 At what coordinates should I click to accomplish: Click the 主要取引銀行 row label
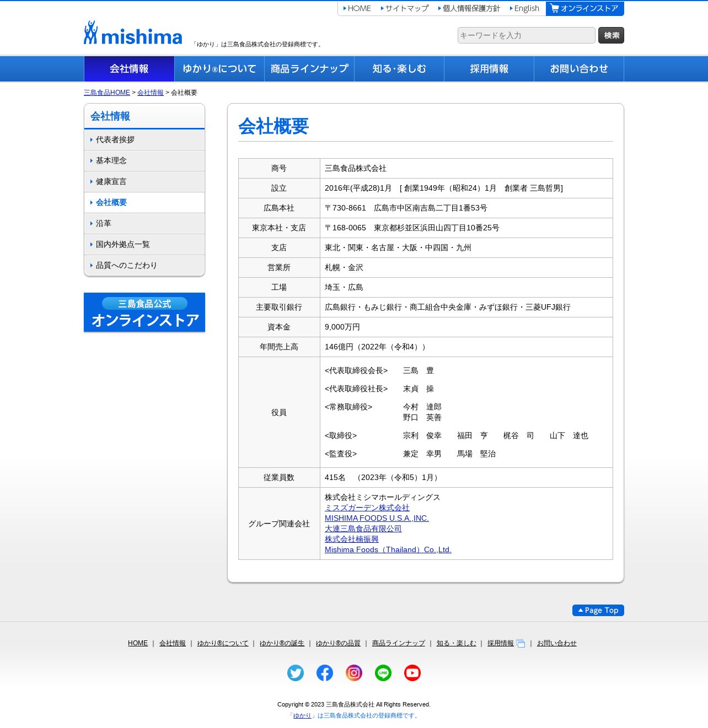point(279,307)
